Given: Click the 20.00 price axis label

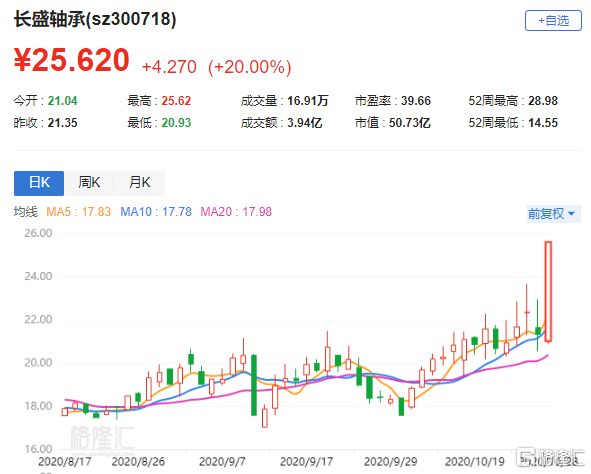Looking at the screenshot, I should tap(38, 362).
